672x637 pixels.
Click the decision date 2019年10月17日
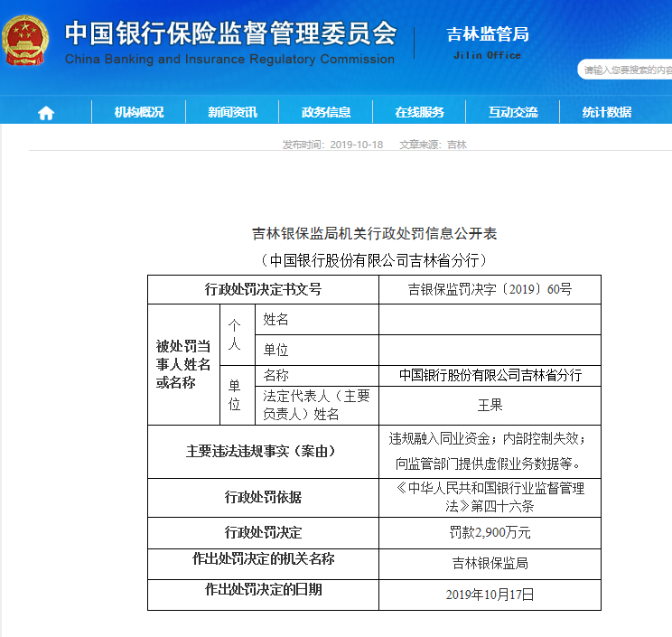490,595
